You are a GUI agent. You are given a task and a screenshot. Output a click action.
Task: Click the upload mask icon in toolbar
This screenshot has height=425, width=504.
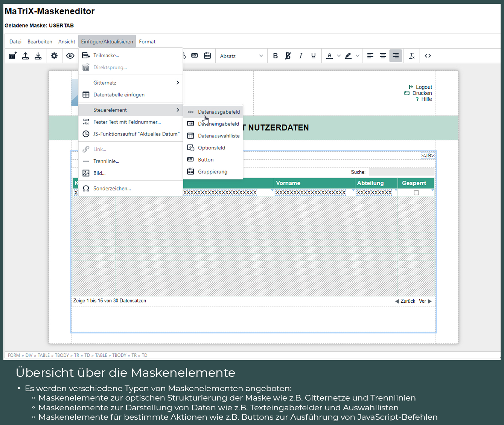[x=25, y=56]
